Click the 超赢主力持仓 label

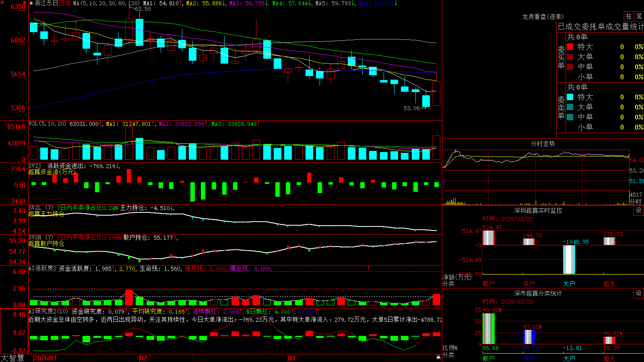pyautogui.click(x=46, y=214)
